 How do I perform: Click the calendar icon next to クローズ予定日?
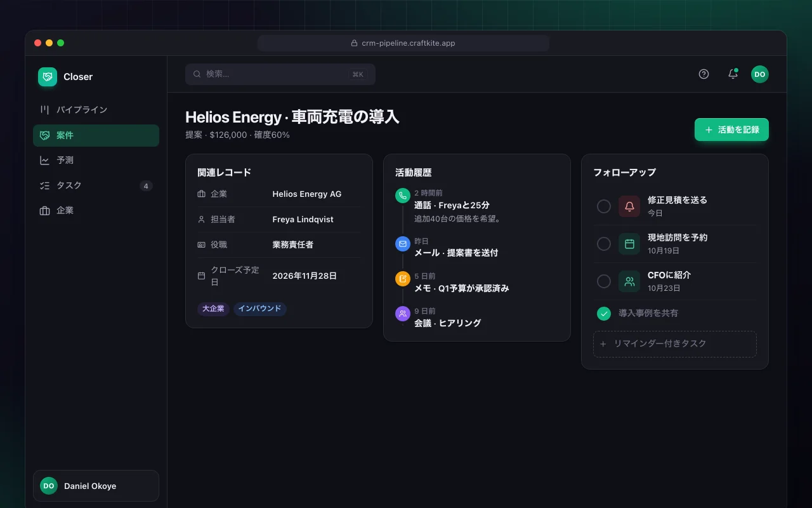click(202, 276)
